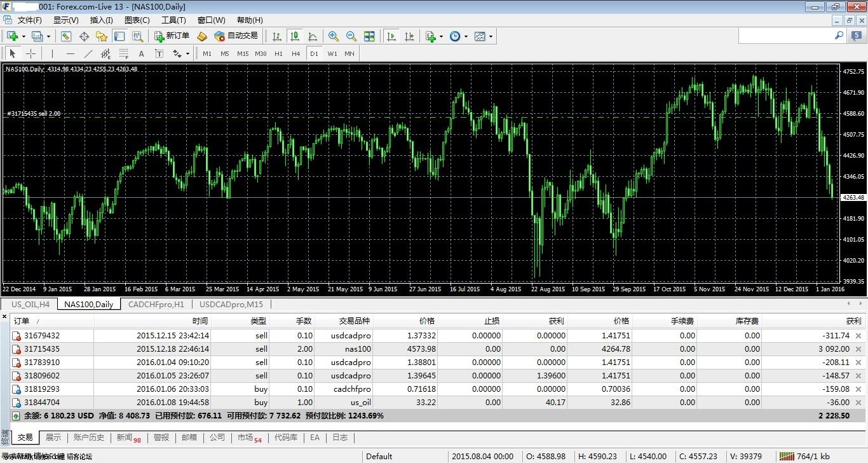Toggle the chart shift icon
868x463 pixels.
pos(409,36)
